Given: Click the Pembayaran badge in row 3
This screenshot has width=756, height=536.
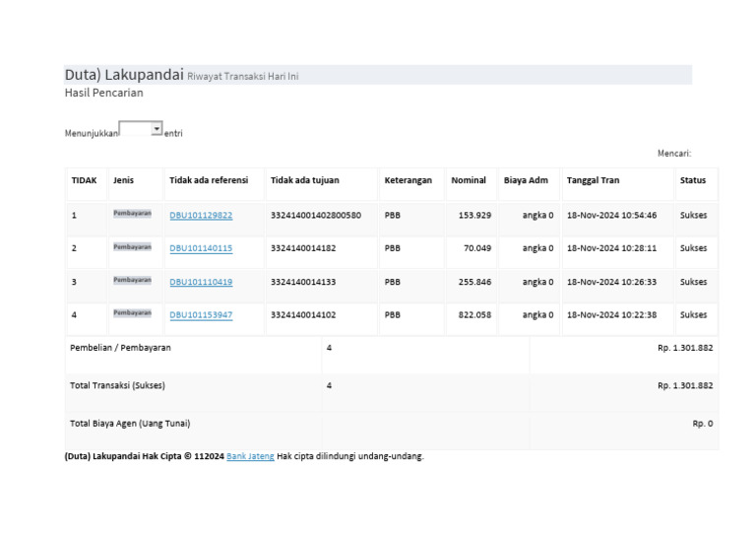Looking at the screenshot, I should (132, 281).
